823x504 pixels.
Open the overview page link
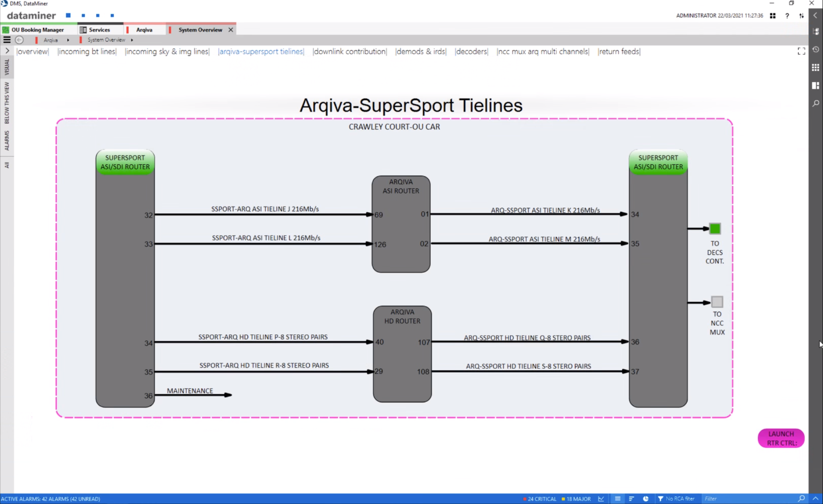pos(33,51)
